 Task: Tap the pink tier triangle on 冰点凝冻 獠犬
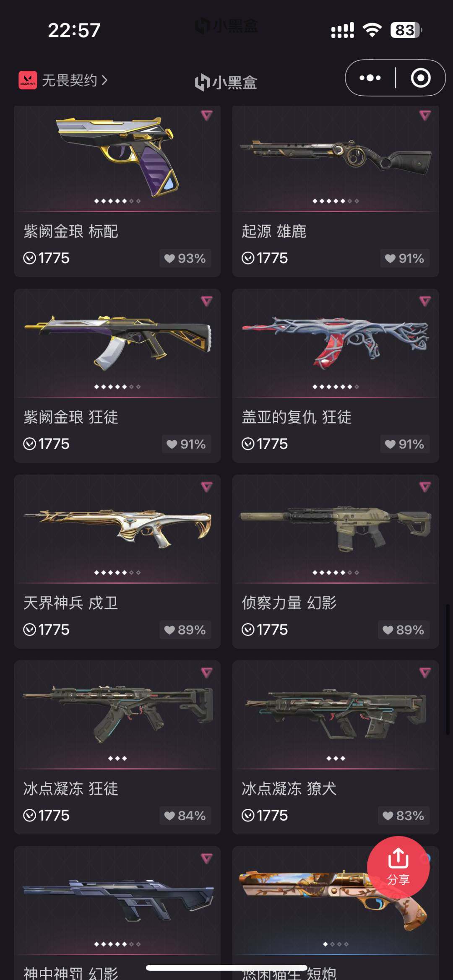click(x=425, y=673)
